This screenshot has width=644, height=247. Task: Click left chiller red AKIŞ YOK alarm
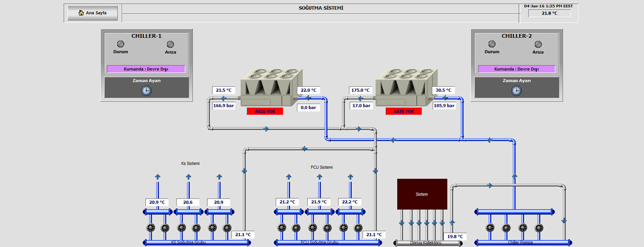(x=265, y=111)
